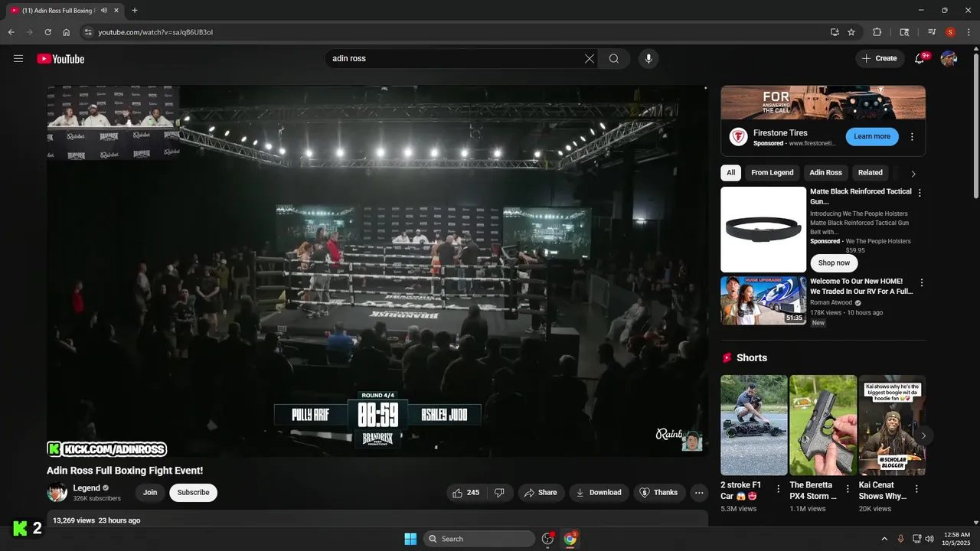The width and height of the screenshot is (980, 551).
Task: Open media controls icon in toolbar
Action: [x=932, y=32]
